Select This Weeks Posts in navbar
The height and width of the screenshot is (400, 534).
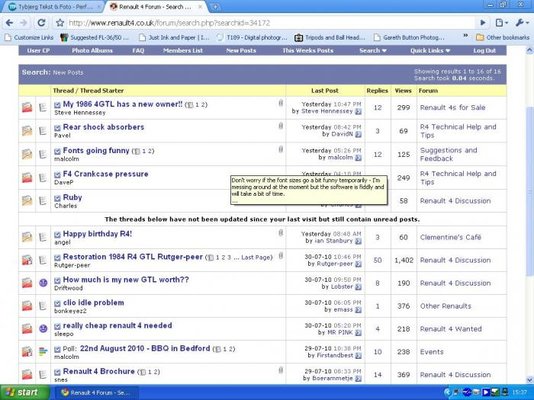308,50
